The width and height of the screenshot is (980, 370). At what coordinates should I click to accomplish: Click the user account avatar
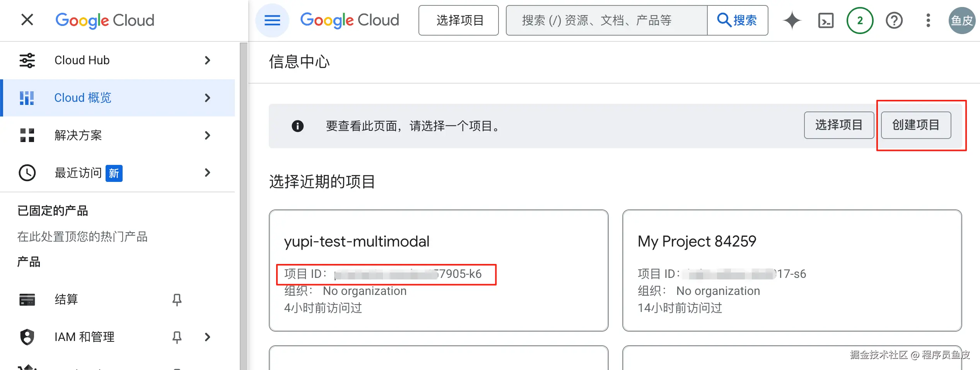pyautogui.click(x=961, y=21)
